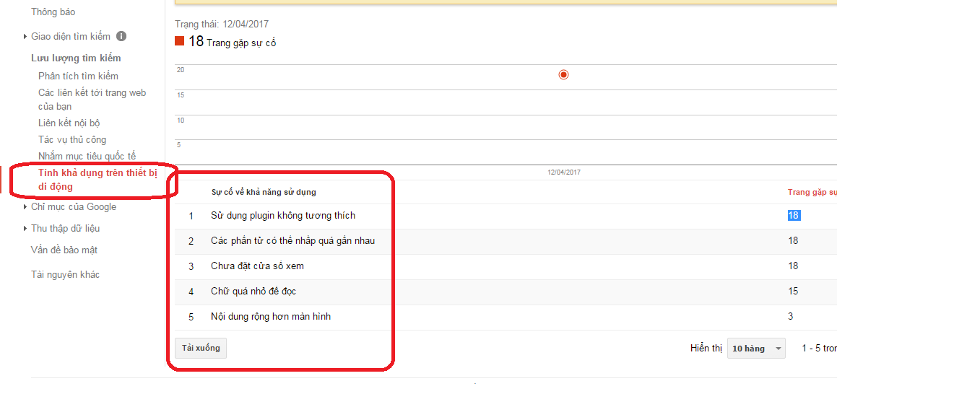
Task: Select Tính khả dụng trên thiết bị di động
Action: [97, 179]
